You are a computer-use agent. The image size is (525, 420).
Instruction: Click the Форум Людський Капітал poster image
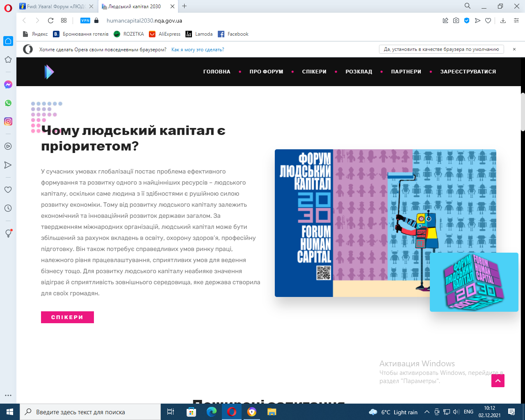(386, 223)
